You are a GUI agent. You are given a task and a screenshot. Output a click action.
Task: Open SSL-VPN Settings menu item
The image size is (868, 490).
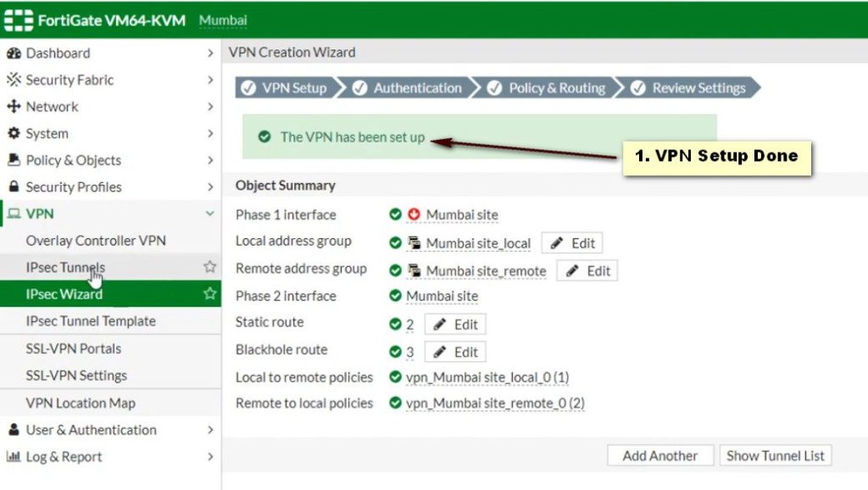[x=76, y=376]
